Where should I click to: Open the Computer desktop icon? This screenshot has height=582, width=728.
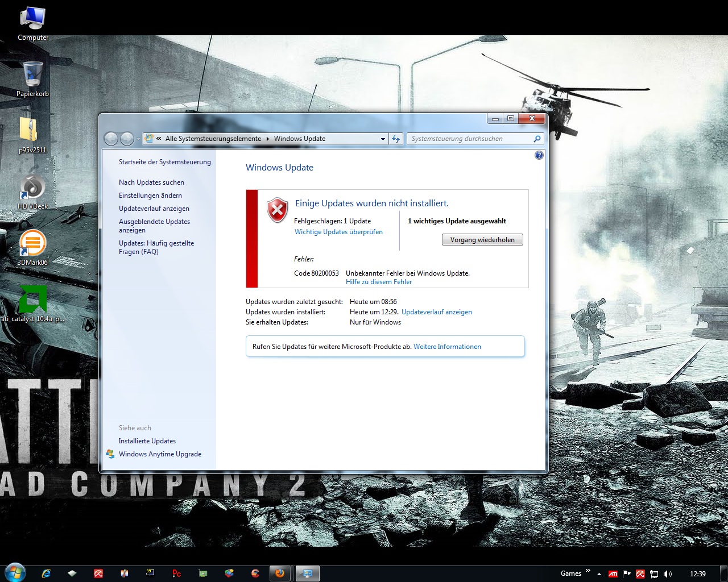click(33, 24)
